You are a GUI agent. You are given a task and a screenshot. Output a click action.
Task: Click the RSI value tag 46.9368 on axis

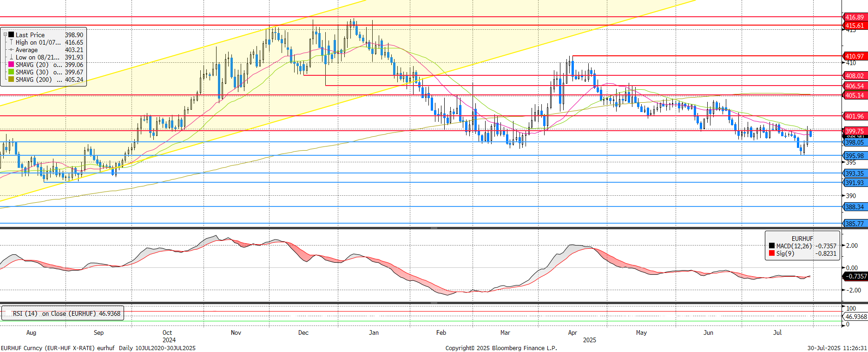pyautogui.click(x=855, y=317)
